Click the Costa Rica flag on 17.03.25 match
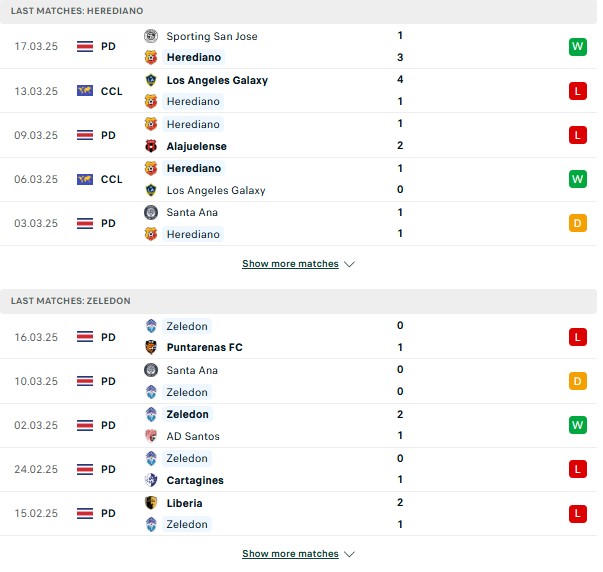603x572 pixels. [85, 47]
